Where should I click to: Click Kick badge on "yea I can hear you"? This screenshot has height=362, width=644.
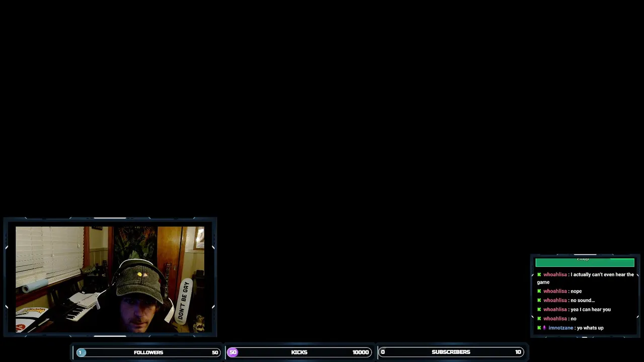tap(539, 309)
